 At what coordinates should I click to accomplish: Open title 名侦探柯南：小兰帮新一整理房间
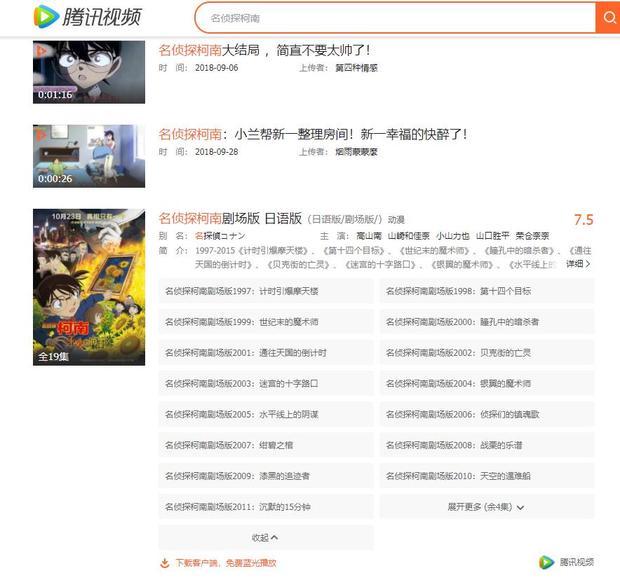(313, 134)
